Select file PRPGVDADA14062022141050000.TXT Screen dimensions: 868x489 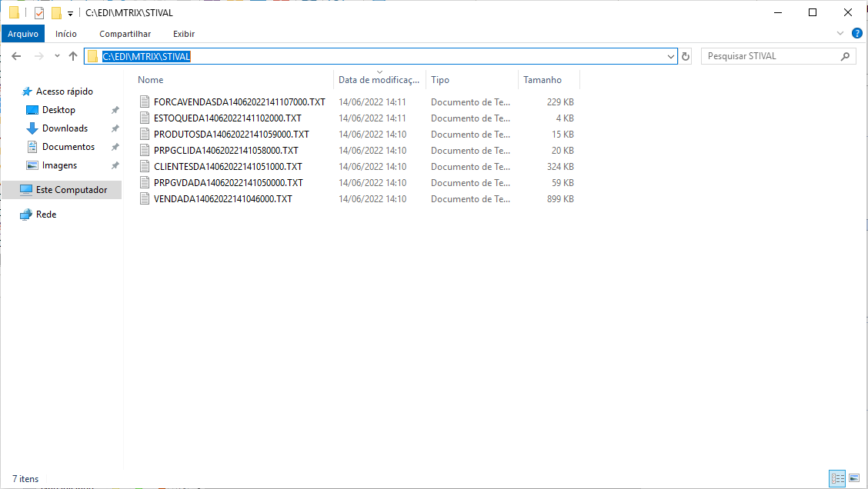(x=229, y=182)
